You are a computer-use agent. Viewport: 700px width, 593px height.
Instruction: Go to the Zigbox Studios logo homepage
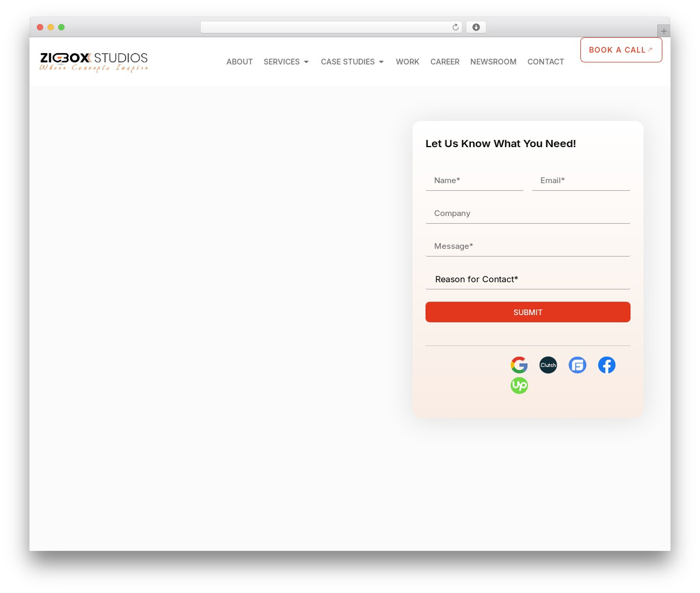tap(94, 62)
